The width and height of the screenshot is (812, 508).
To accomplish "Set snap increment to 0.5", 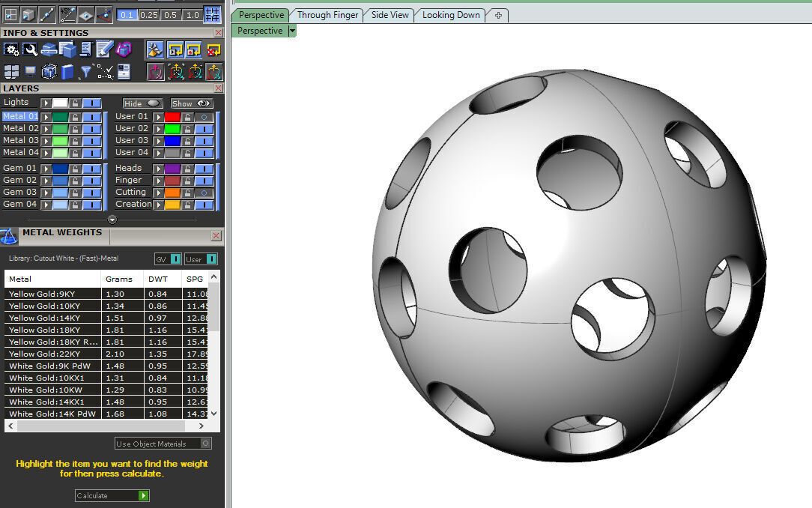I will pos(170,15).
